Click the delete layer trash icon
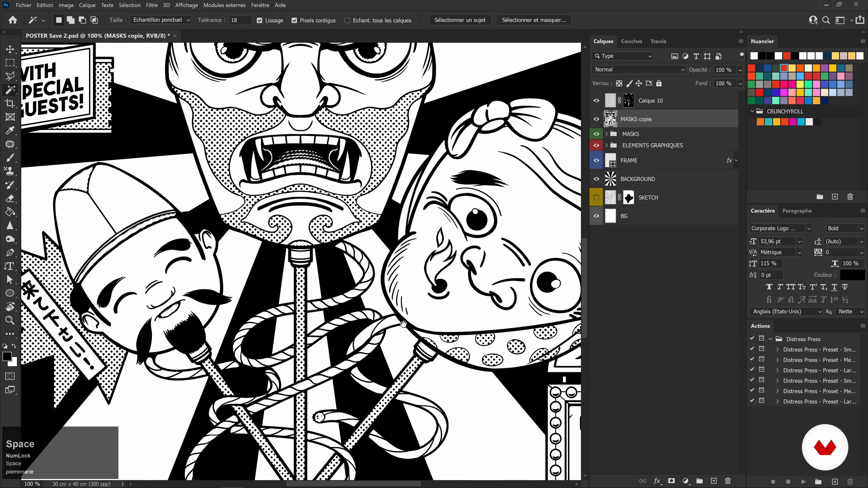Screen dimensions: 868x488 (728, 481)
